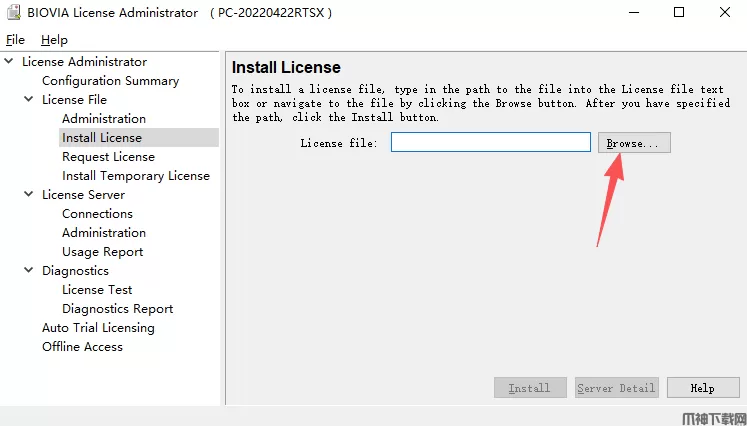Viewport: 747px width, 426px height.
Task: Maximize the License Administrator window
Action: (x=679, y=13)
